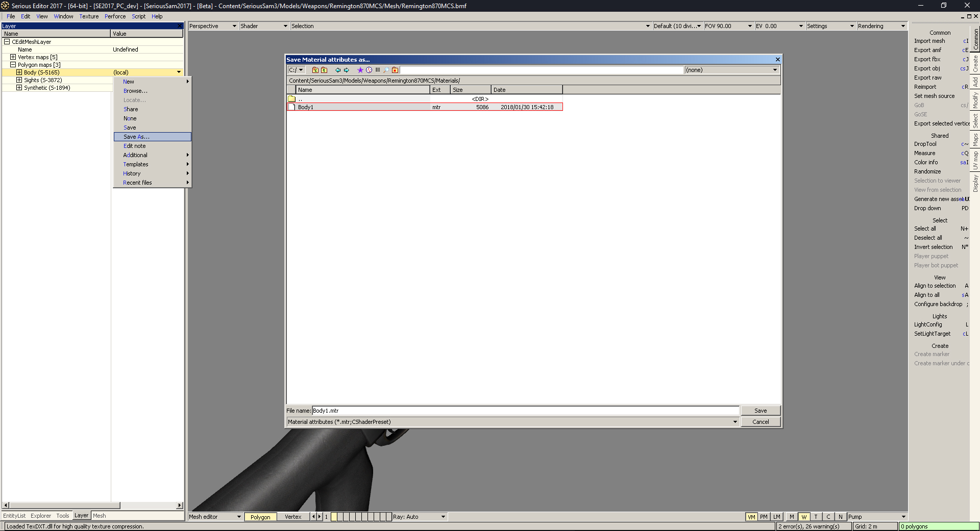Expand the Sights (S-3872) tree node
Viewport: 980px width, 531px height.
(x=19, y=80)
